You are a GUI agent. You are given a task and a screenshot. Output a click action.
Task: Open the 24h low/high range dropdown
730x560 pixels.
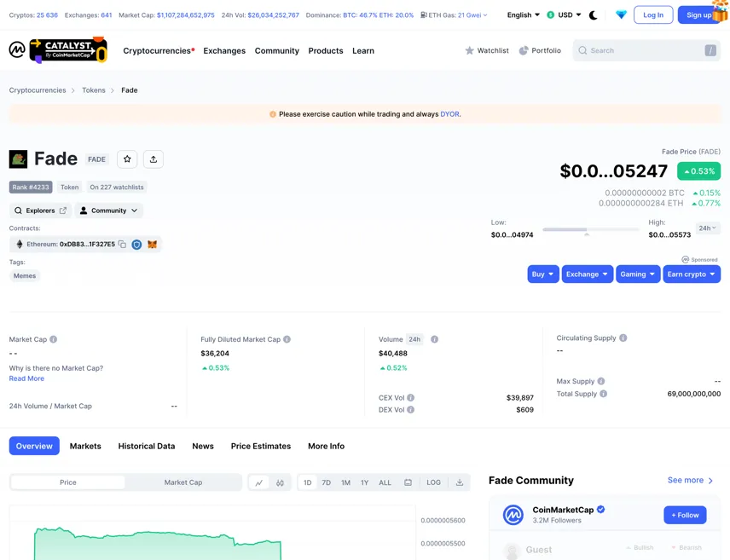(x=708, y=228)
